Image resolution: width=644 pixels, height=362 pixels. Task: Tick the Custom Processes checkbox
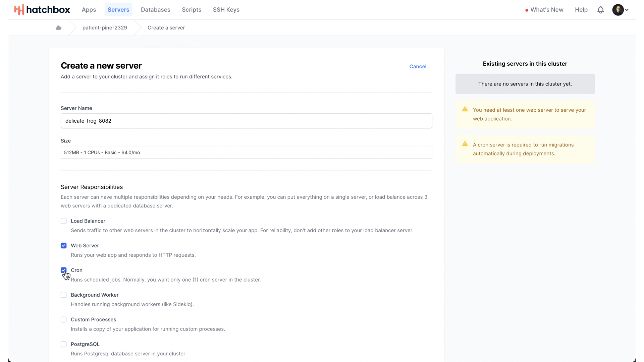64,320
